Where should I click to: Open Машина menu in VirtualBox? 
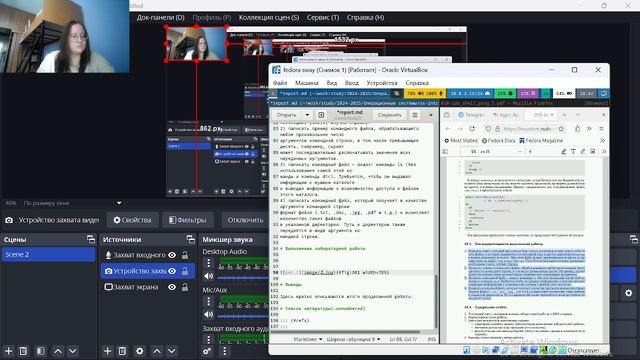pyautogui.click(x=307, y=83)
